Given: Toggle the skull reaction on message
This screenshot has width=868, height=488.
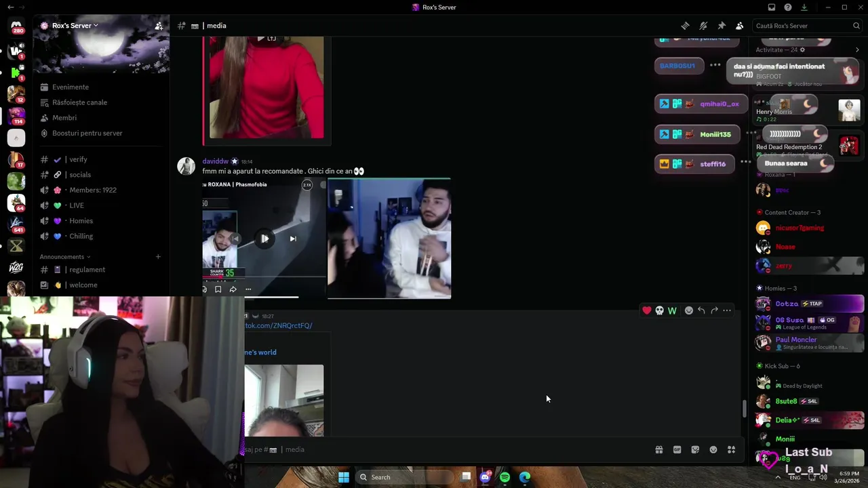Looking at the screenshot, I should tap(659, 310).
